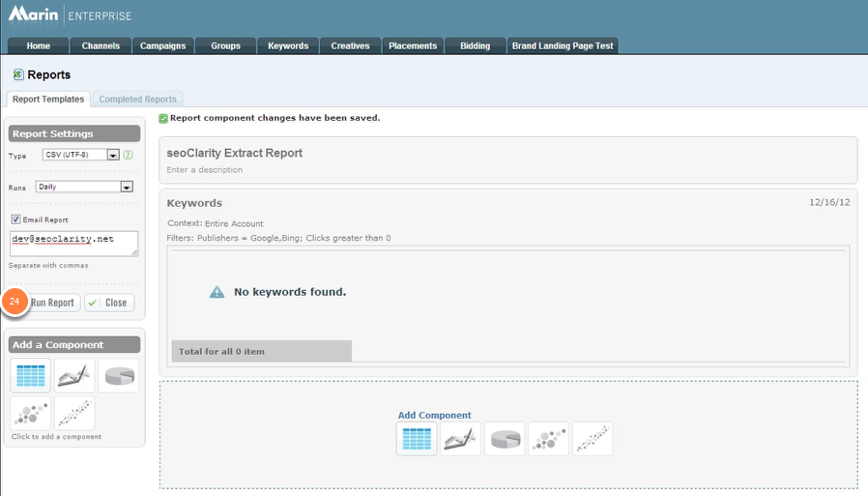
Task: Click the email recipients text field
Action: [x=73, y=244]
